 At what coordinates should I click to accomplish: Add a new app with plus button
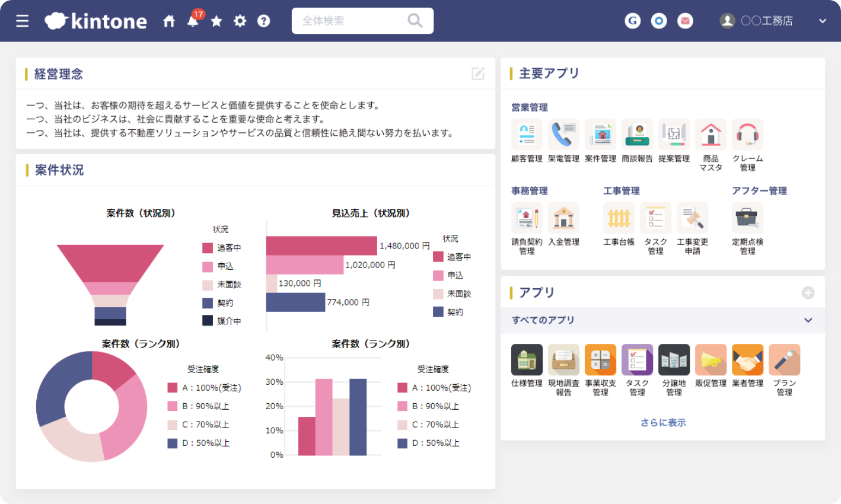tap(808, 293)
